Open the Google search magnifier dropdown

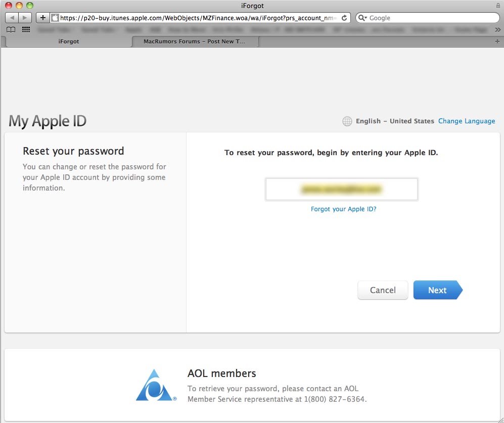coord(362,18)
